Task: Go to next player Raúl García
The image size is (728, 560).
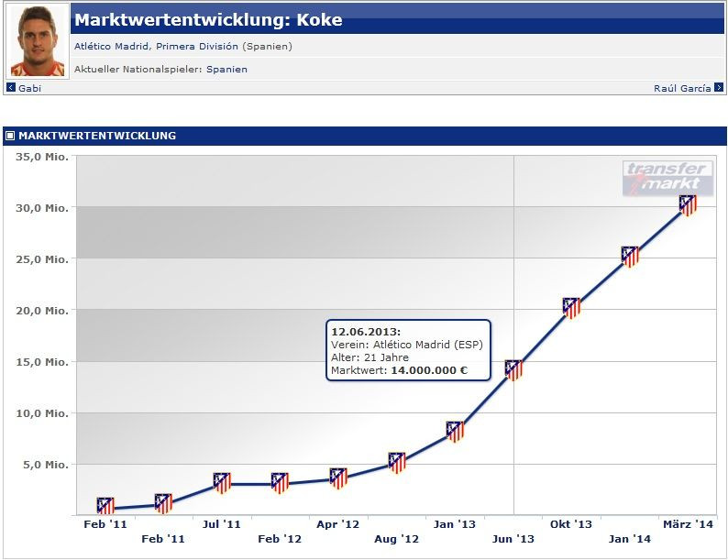Action: 682,88
